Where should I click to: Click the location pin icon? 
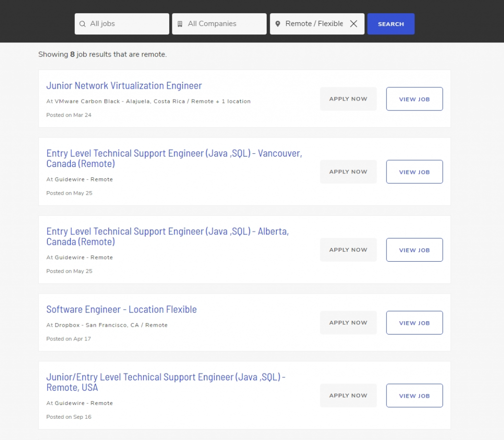pos(278,24)
